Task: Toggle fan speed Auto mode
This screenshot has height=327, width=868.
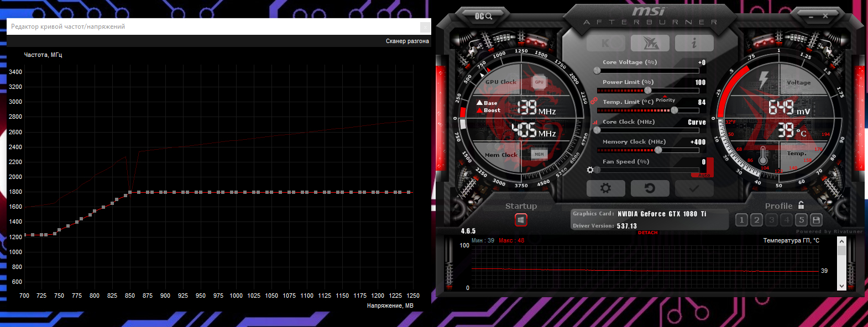Action: (704, 175)
